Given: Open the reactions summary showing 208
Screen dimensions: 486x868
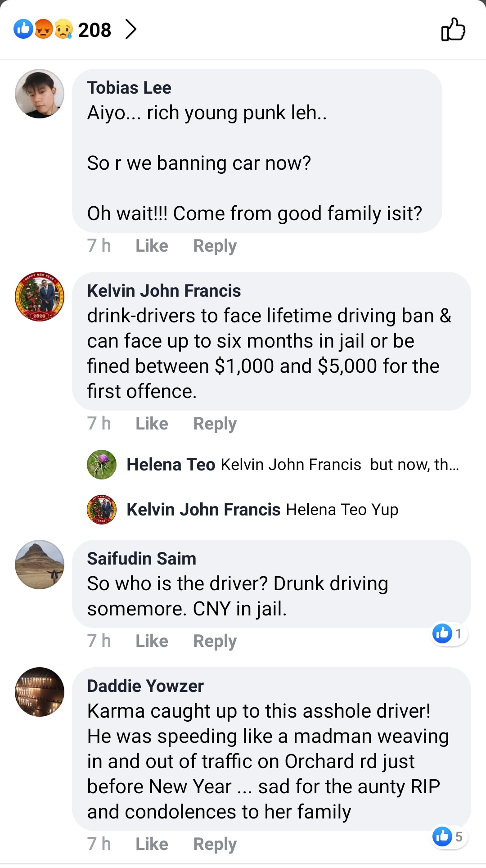Looking at the screenshot, I should pos(63,30).
